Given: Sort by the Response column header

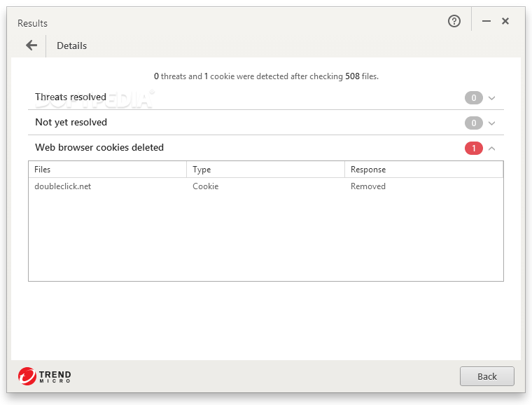Looking at the screenshot, I should pyautogui.click(x=423, y=170).
